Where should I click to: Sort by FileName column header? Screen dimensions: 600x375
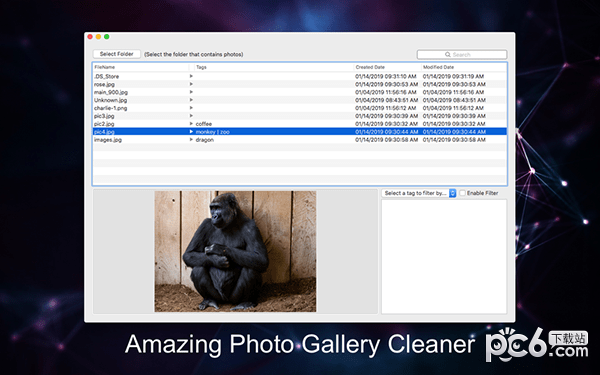[141, 67]
